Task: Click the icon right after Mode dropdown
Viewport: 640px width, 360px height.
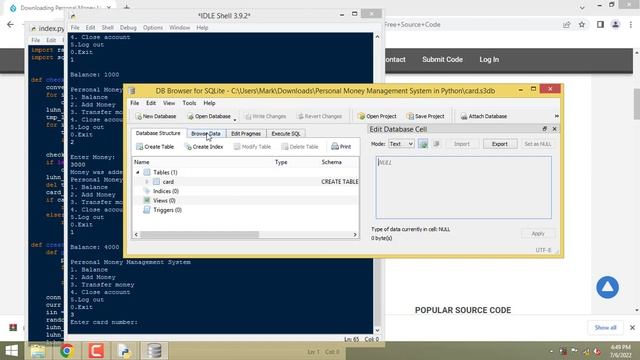Action: click(x=423, y=144)
